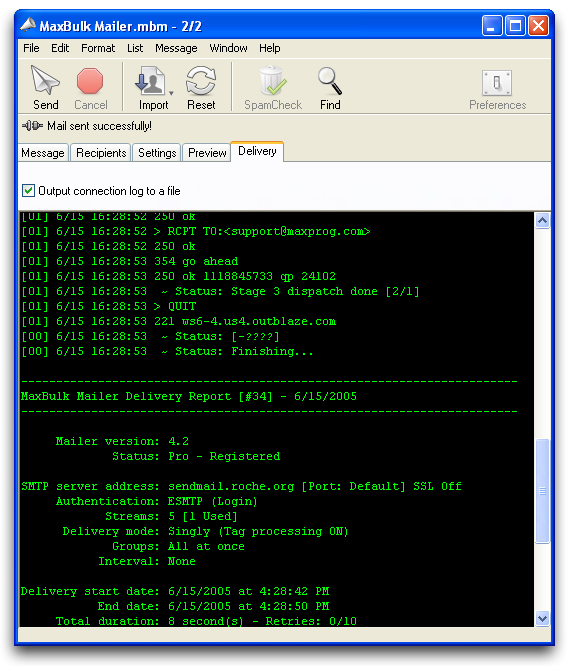Open the Format menu
571x666 pixels.
tap(98, 48)
